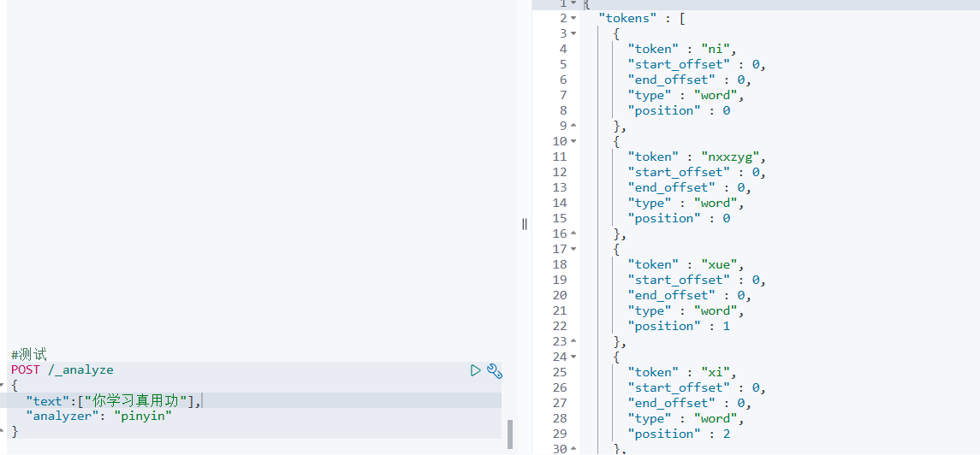
Task: Click the /_analyze endpoint path
Action: pos(80,369)
